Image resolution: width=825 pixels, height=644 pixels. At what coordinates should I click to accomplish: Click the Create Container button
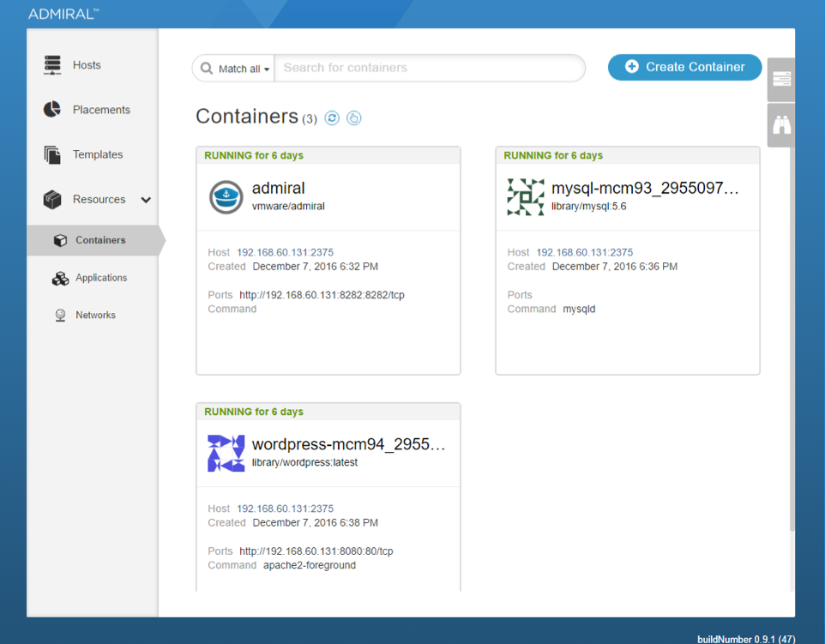pos(684,68)
